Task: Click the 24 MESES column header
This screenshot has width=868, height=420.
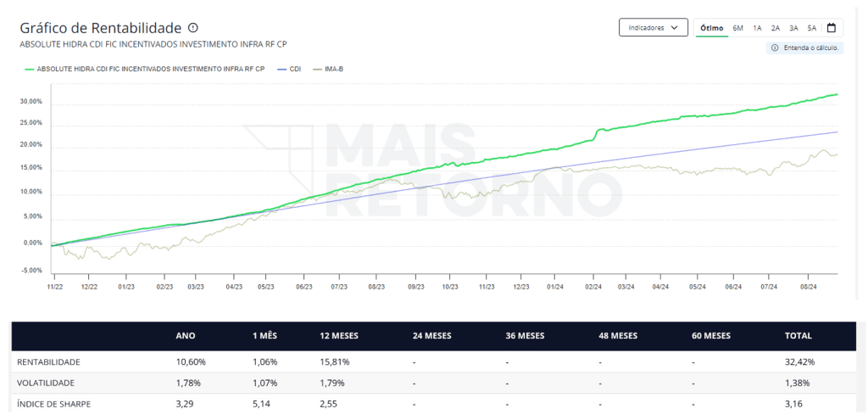Action: pyautogui.click(x=431, y=336)
